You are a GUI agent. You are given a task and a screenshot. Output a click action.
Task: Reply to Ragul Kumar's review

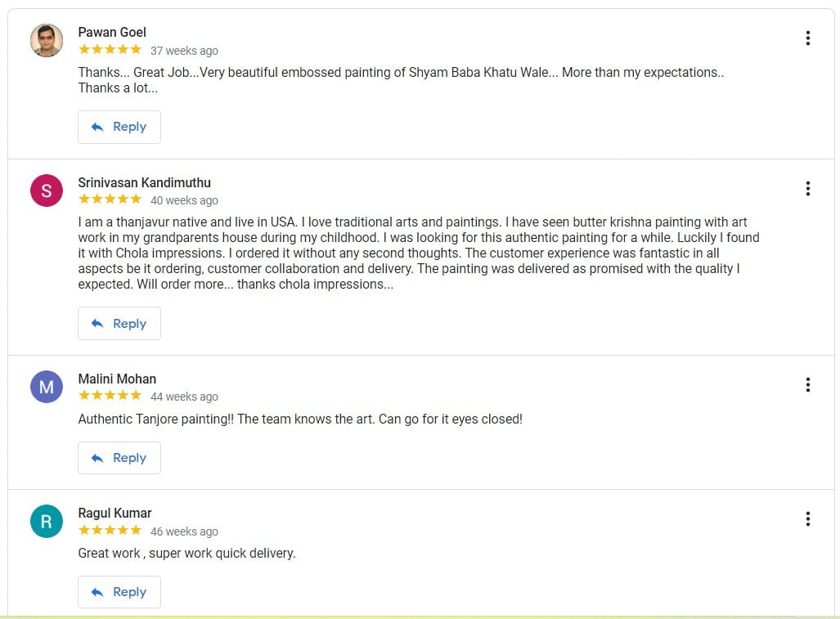119,592
